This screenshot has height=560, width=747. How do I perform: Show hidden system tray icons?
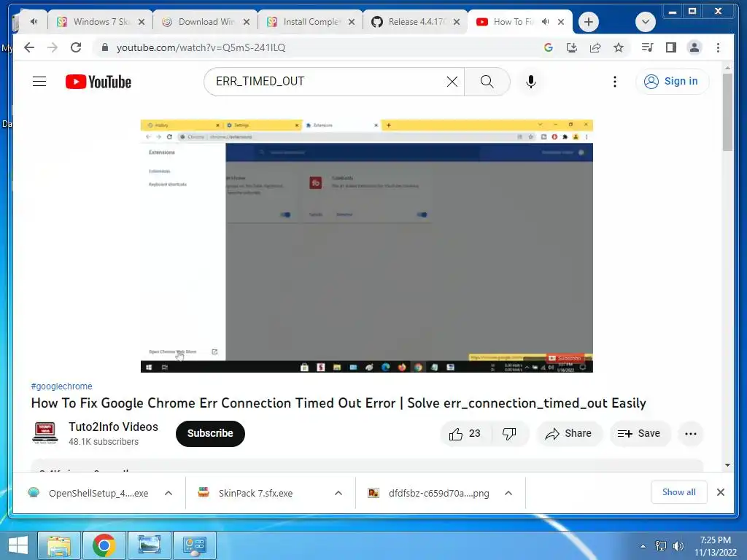click(x=643, y=546)
